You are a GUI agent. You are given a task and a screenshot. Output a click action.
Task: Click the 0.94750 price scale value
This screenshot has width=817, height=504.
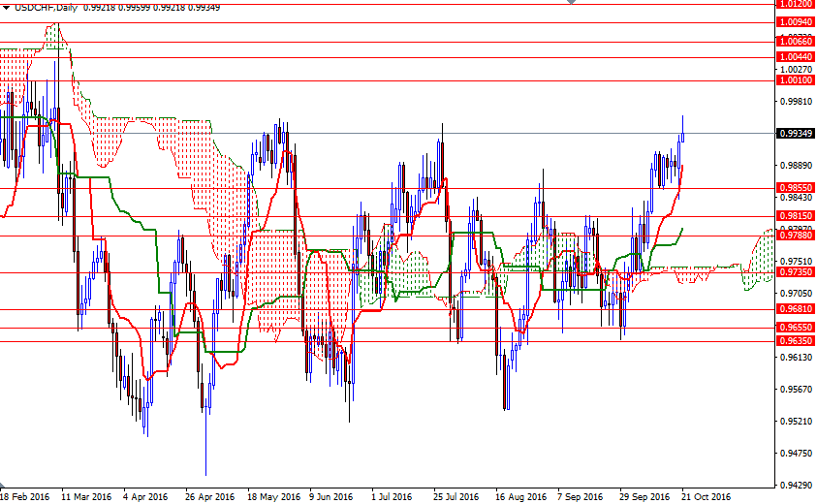796,453
